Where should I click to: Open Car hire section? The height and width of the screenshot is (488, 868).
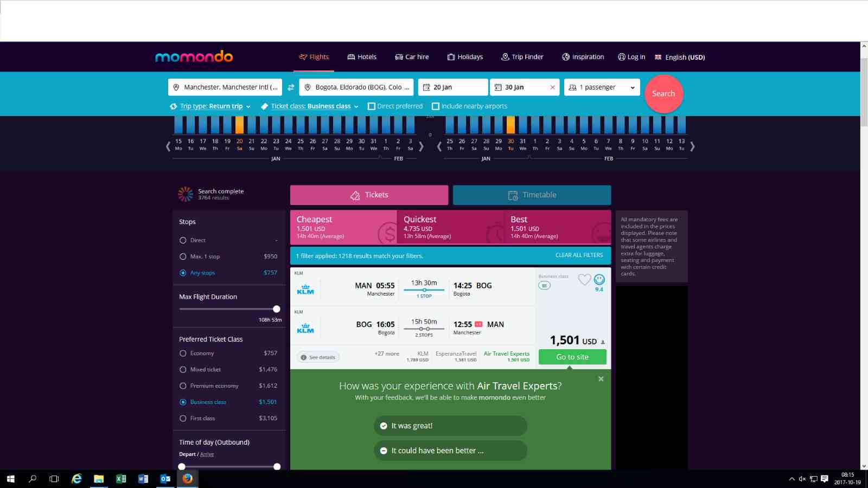(x=412, y=57)
